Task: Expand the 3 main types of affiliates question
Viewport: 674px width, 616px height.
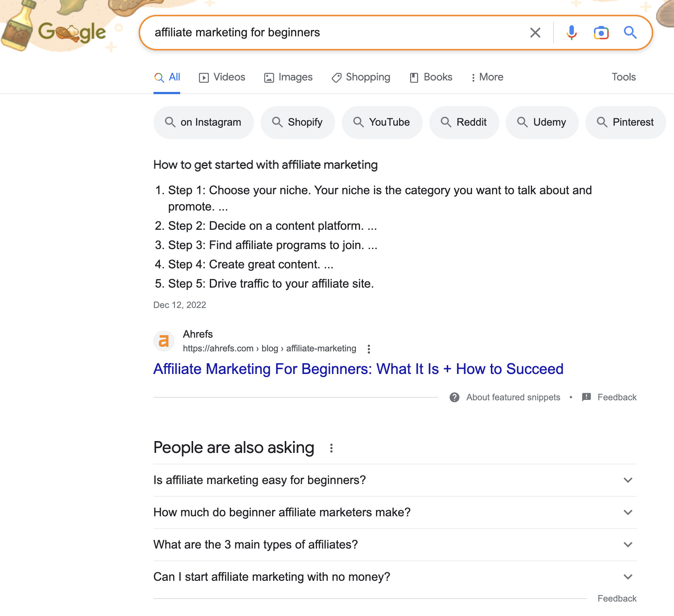Action: coord(627,544)
